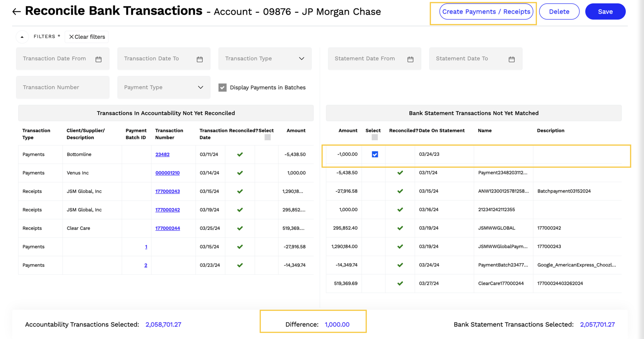
Task: Click the X icon to clear filters
Action: 71,37
